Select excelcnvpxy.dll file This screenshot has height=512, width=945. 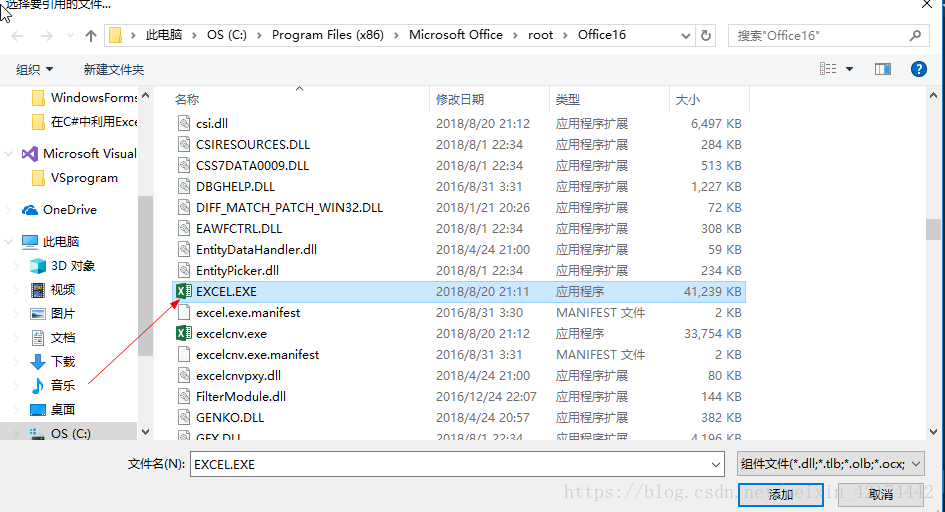pos(459,375)
